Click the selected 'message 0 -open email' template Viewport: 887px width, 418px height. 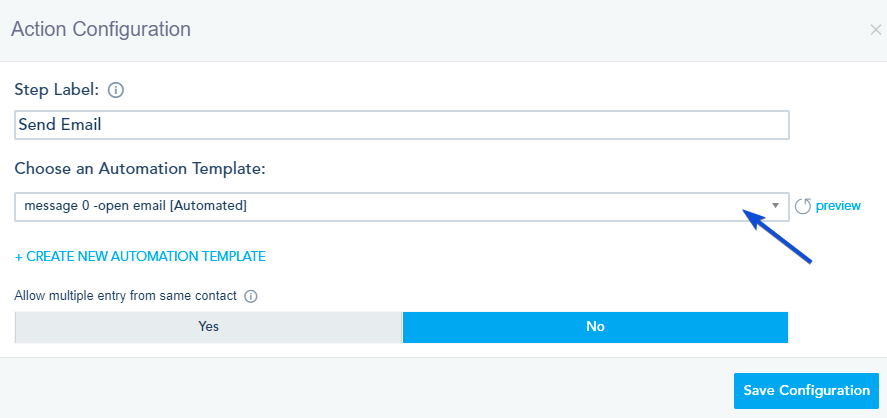click(132, 206)
